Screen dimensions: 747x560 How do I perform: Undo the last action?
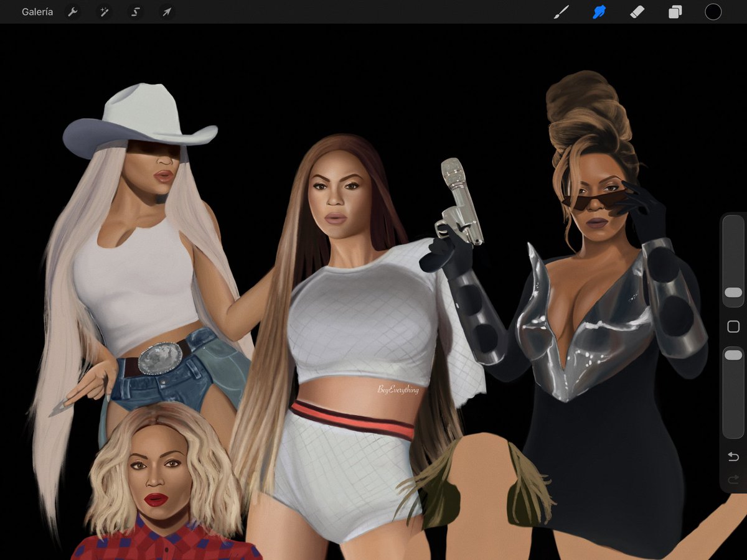[x=733, y=457]
